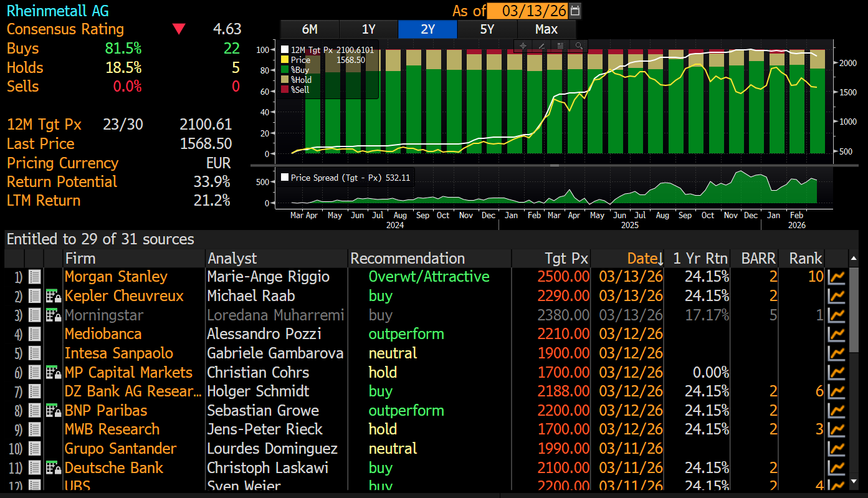Switch chart range to 5Y tab

pyautogui.click(x=487, y=29)
